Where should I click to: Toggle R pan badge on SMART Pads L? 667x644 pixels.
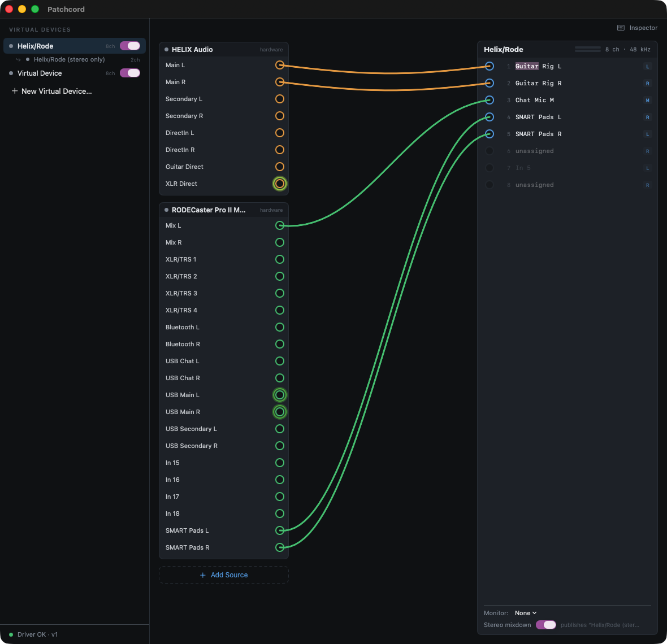click(x=647, y=118)
